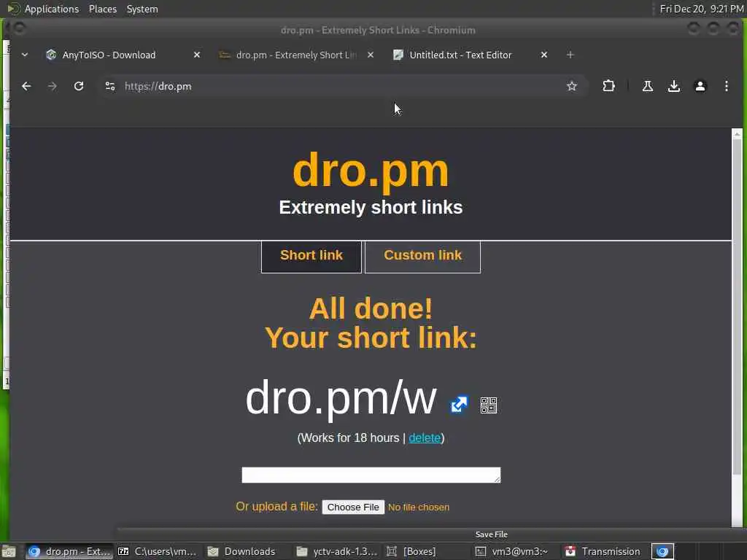Open Chrome Labs flask icon
Screen dimensions: 747x560
point(648,86)
